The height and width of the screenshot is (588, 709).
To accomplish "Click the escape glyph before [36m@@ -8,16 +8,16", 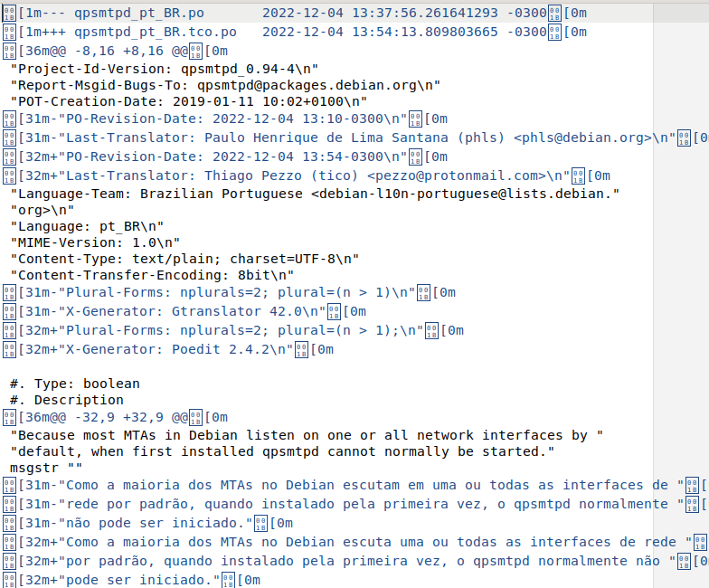I will coord(9,52).
